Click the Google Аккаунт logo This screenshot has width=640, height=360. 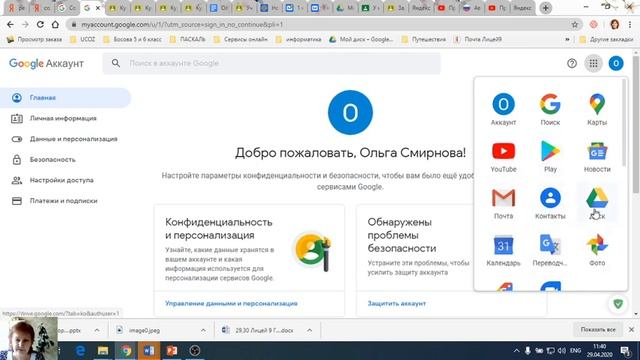pyautogui.click(x=46, y=63)
